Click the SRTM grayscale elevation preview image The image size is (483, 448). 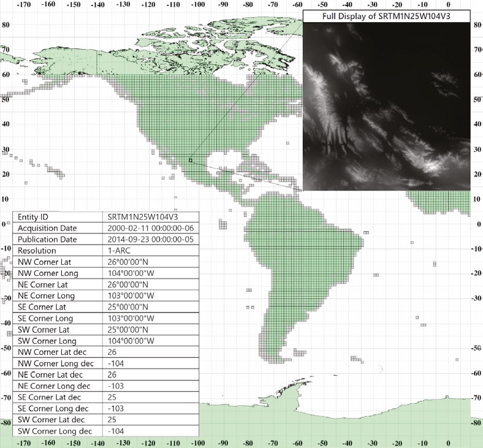(386, 106)
